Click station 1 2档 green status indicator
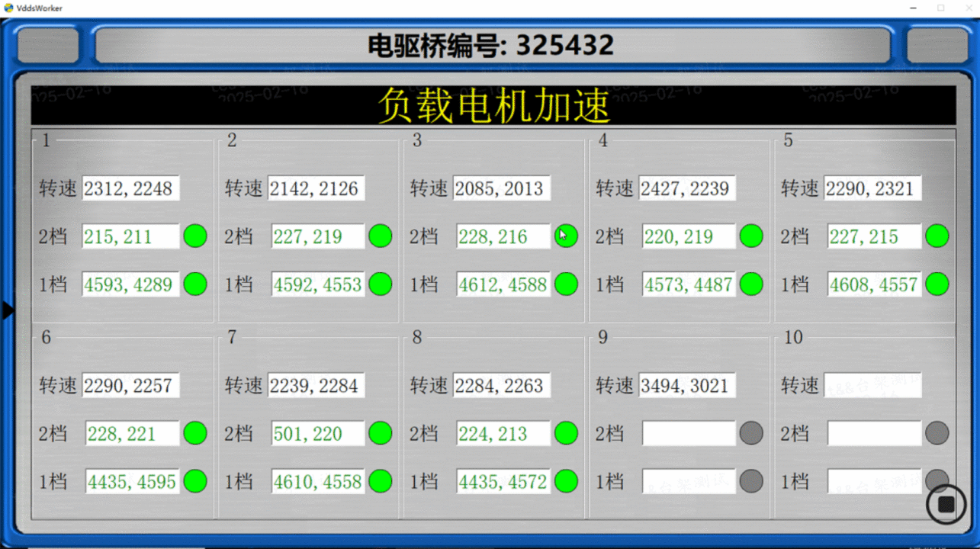The image size is (980, 549). 195,236
